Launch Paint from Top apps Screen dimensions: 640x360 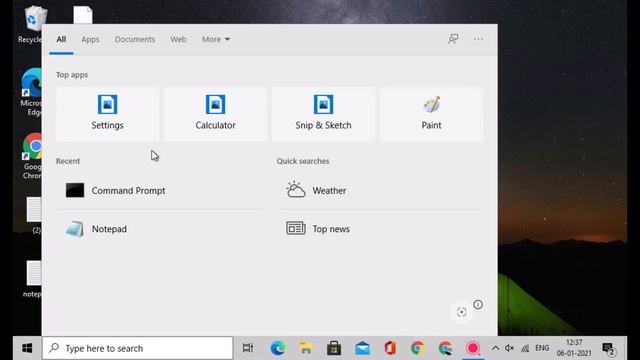tap(431, 113)
